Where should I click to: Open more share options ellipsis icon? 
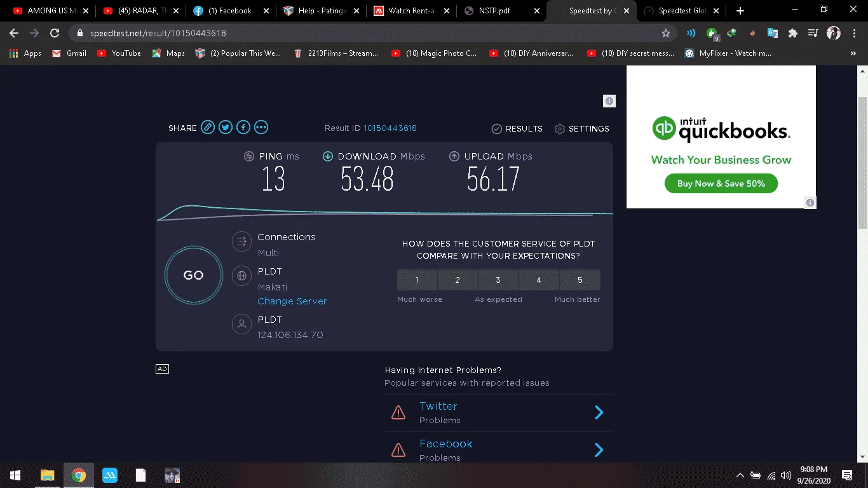click(261, 128)
